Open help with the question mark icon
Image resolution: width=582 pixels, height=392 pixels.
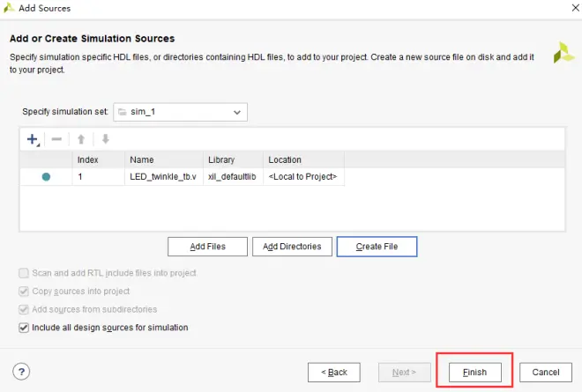click(x=21, y=372)
